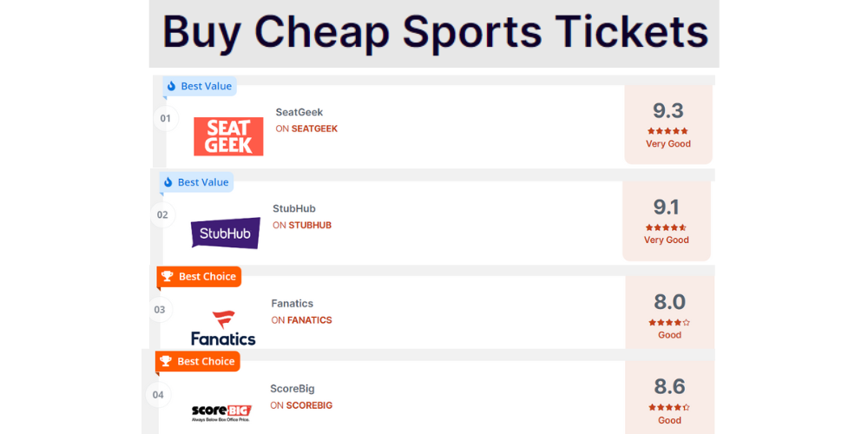Click the trophy icon on Fanatics' badge

tap(168, 277)
